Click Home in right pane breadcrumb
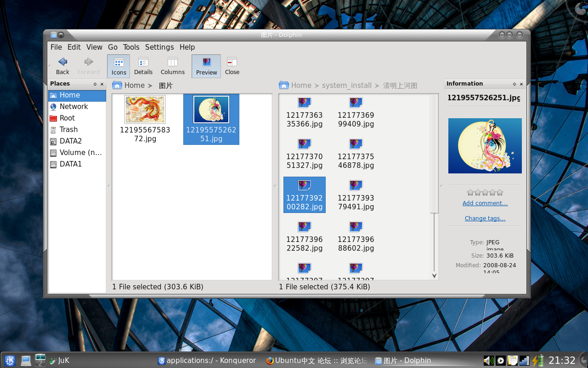The image size is (588, 368). 301,86
